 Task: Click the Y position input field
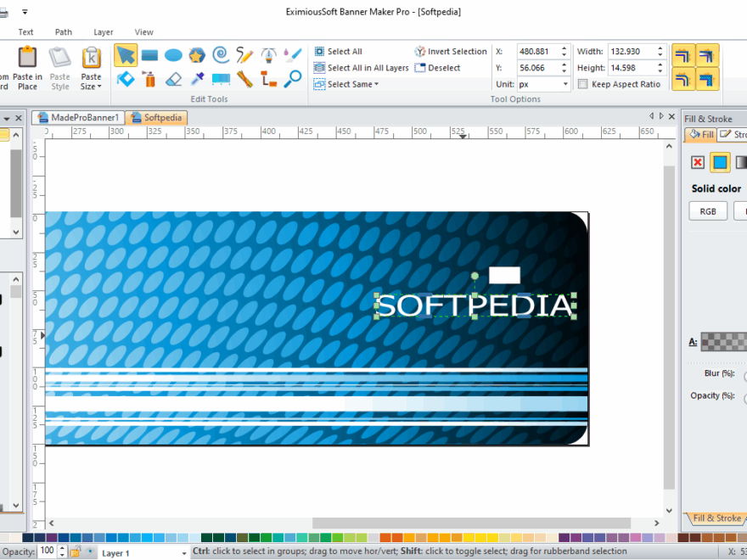[537, 68]
